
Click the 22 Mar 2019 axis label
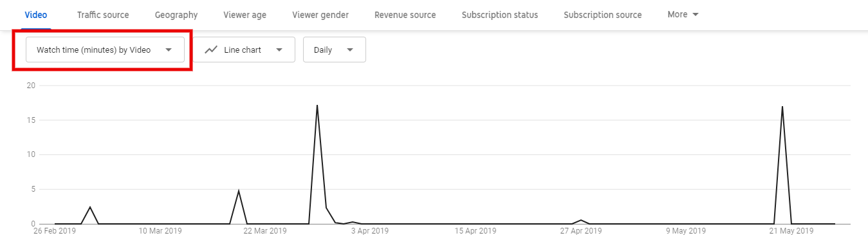pyautogui.click(x=266, y=230)
